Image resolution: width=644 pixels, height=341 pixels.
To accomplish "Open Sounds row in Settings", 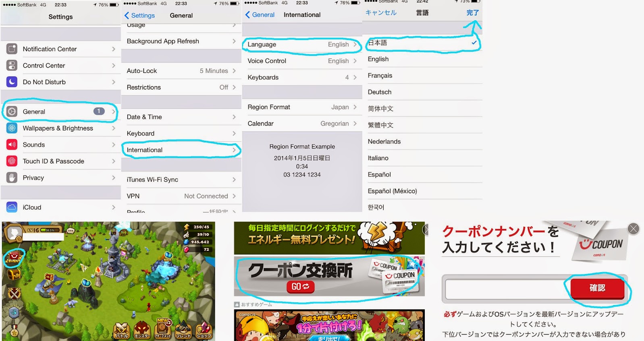I will [x=60, y=145].
